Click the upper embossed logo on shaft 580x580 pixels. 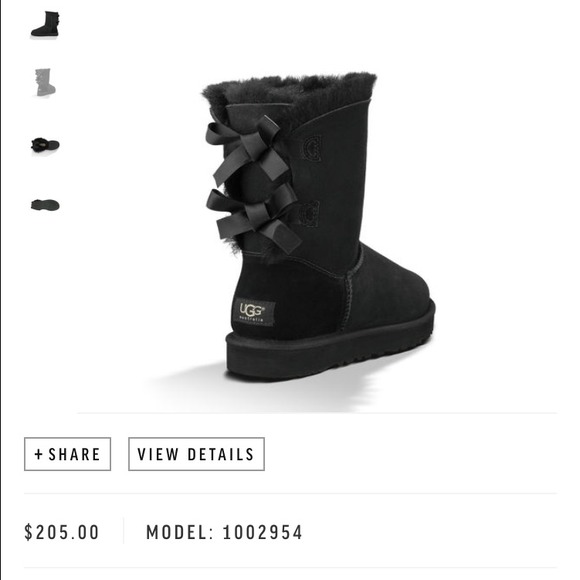pyautogui.click(x=312, y=148)
